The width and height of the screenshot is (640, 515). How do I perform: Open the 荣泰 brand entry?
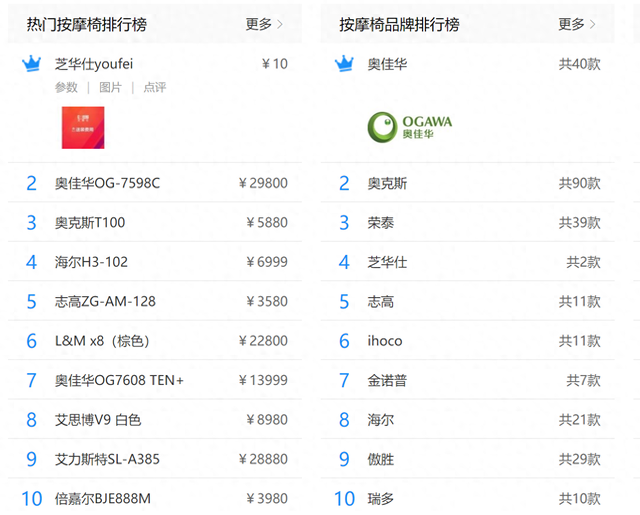tap(380, 223)
